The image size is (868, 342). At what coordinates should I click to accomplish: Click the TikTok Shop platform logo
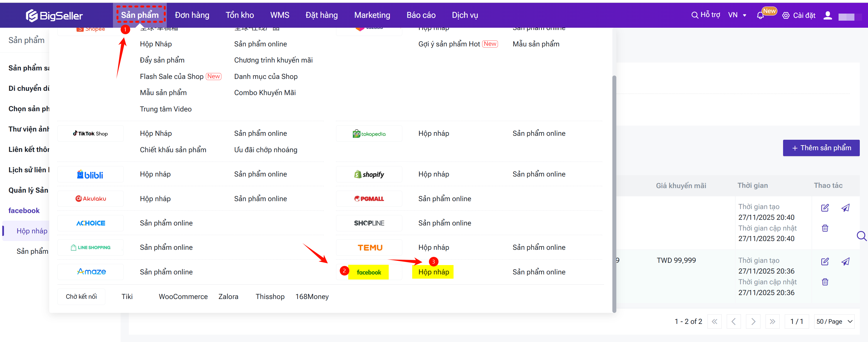click(90, 134)
